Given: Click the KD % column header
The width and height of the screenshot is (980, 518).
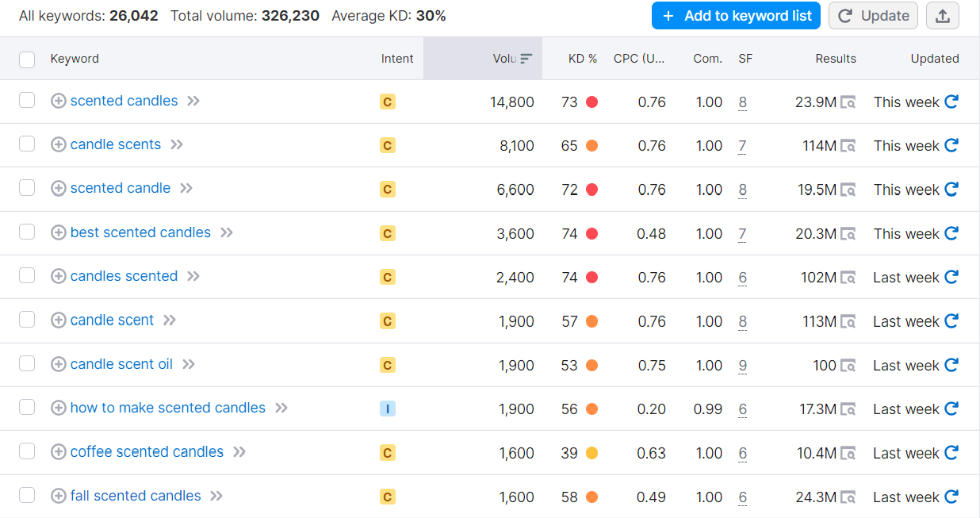Looking at the screenshot, I should (581, 58).
